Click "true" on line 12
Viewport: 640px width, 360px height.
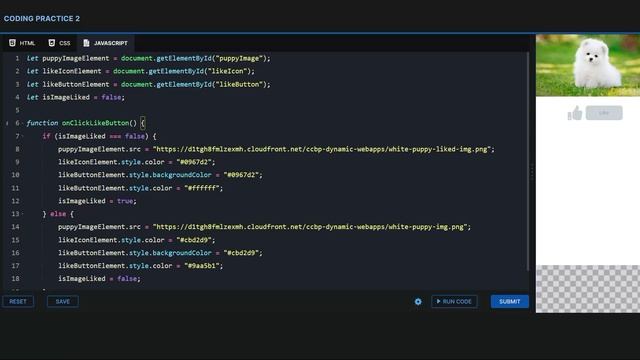point(125,201)
